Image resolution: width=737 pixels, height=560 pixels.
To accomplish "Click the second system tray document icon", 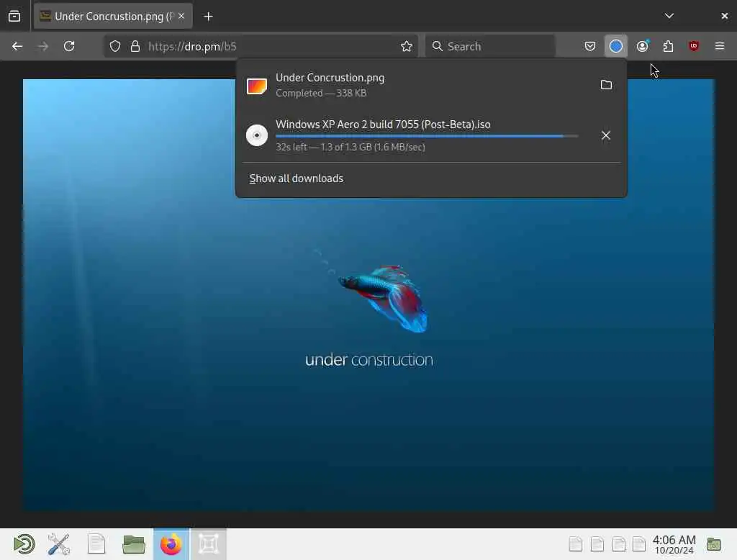I will click(597, 544).
